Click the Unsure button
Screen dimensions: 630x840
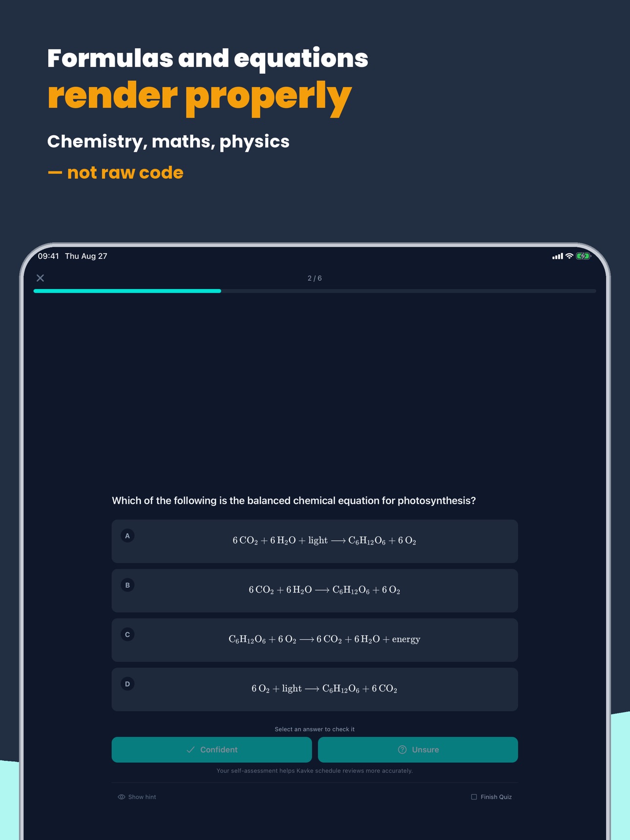tap(418, 749)
